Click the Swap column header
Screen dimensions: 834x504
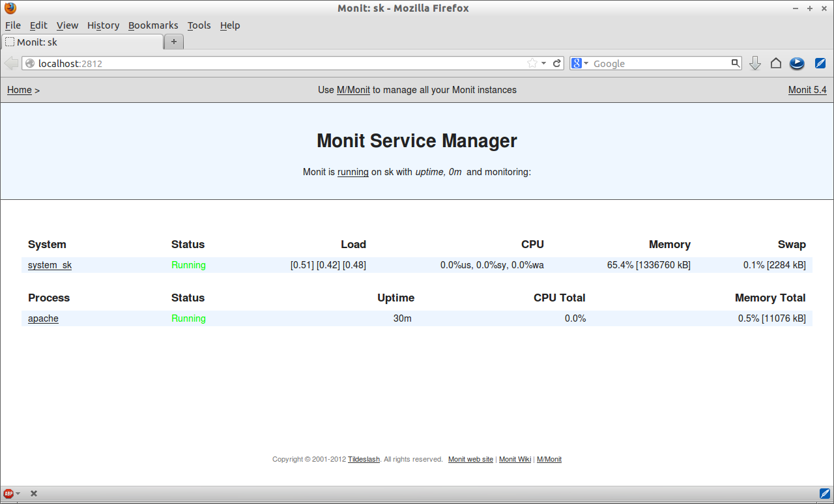coord(792,244)
